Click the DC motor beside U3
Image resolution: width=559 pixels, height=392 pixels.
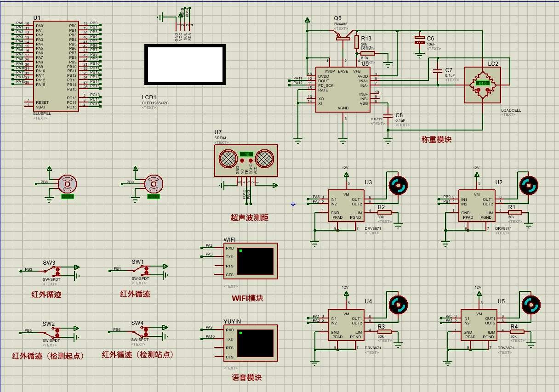click(398, 185)
